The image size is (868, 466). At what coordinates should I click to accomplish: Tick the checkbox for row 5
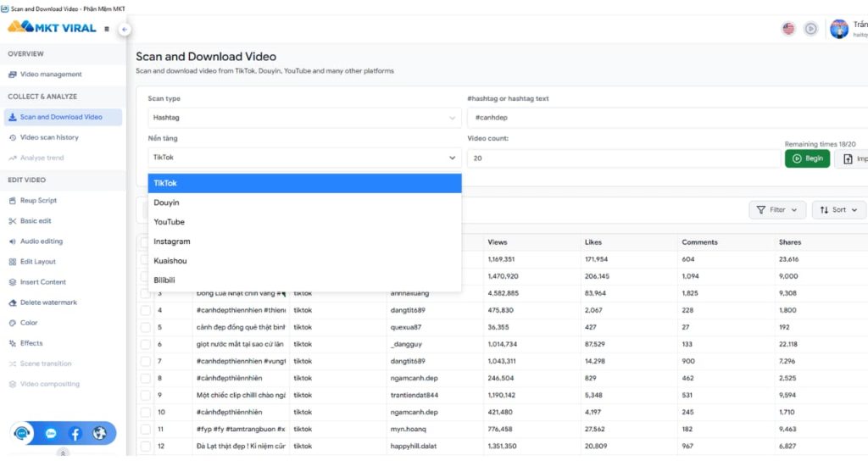(145, 328)
